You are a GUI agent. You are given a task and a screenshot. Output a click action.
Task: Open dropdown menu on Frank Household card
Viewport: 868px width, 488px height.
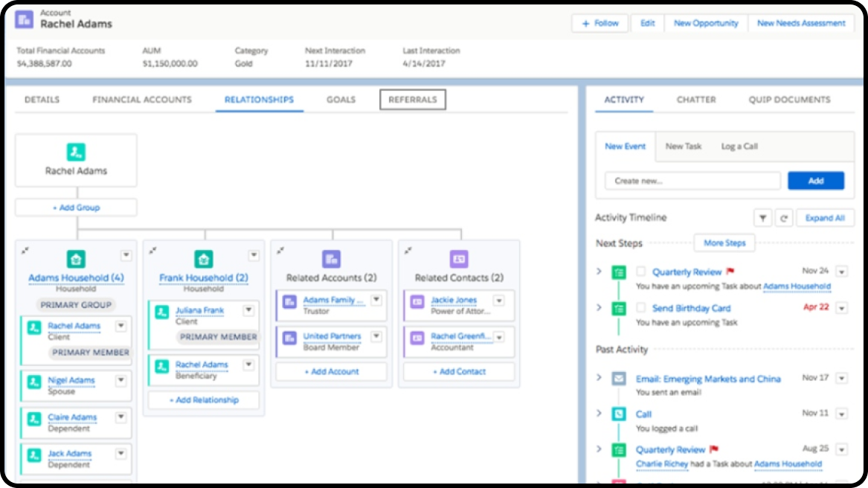pyautogui.click(x=254, y=255)
